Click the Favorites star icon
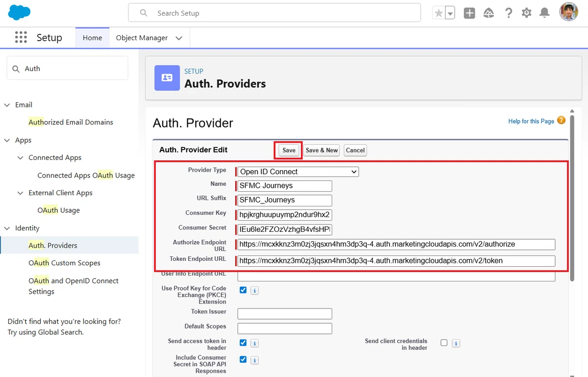Image resolution: width=588 pixels, height=377 pixels. click(x=439, y=13)
